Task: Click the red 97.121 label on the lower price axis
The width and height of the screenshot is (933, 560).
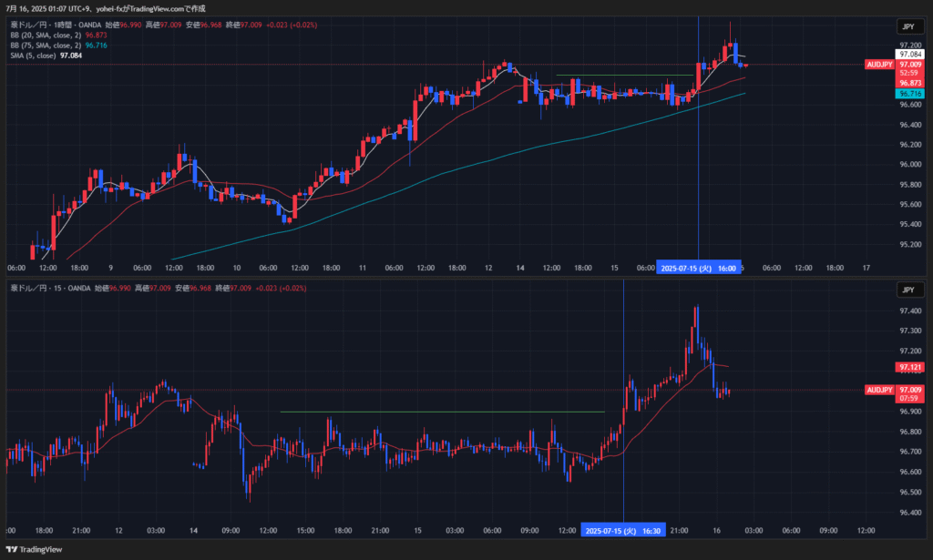Action: click(910, 368)
